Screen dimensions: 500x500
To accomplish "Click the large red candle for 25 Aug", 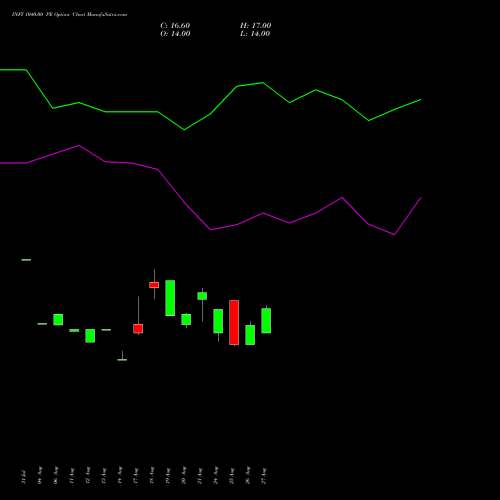I will tap(234, 322).
